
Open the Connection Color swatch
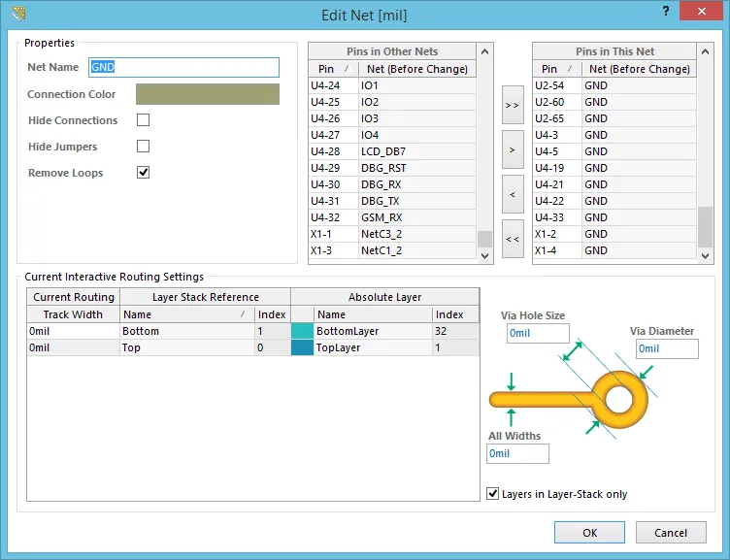pos(207,94)
